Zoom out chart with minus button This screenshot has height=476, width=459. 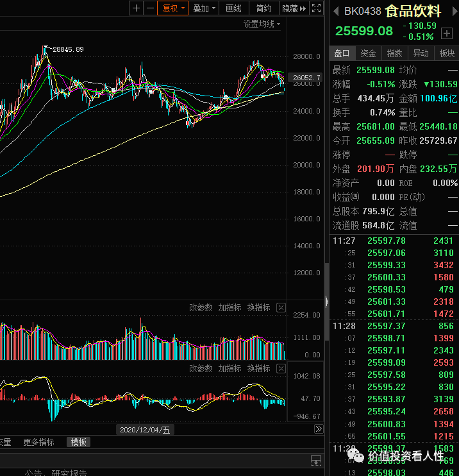pos(150,8)
